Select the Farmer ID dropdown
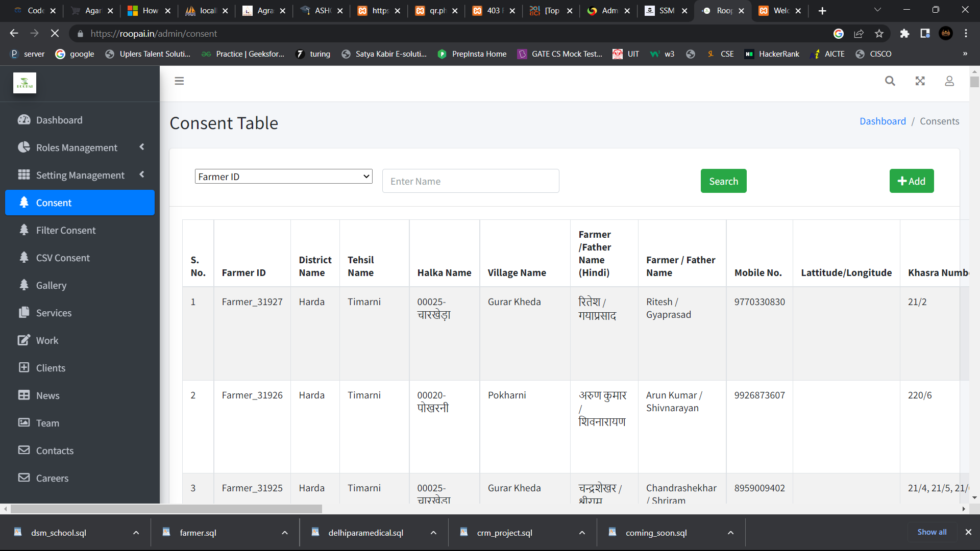 coord(283,176)
